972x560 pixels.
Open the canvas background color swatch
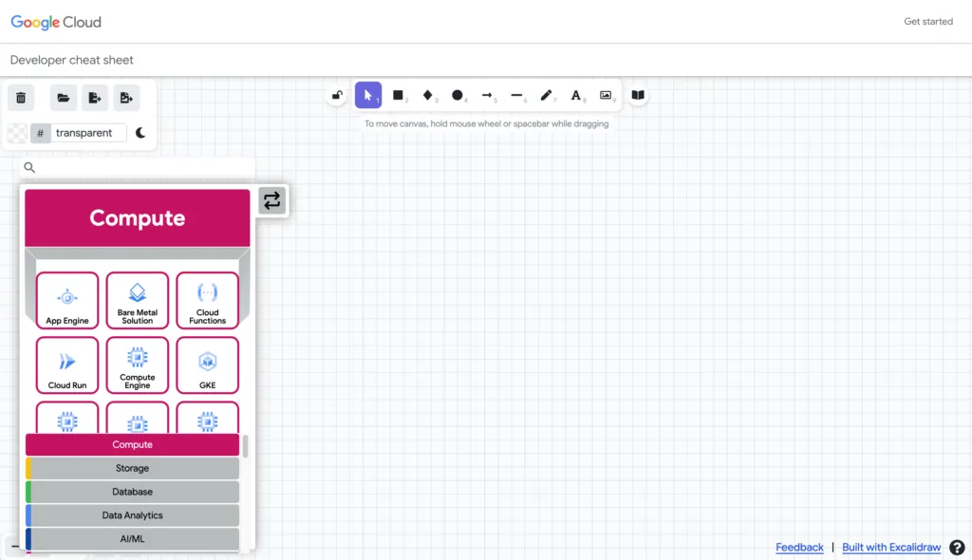click(x=17, y=133)
